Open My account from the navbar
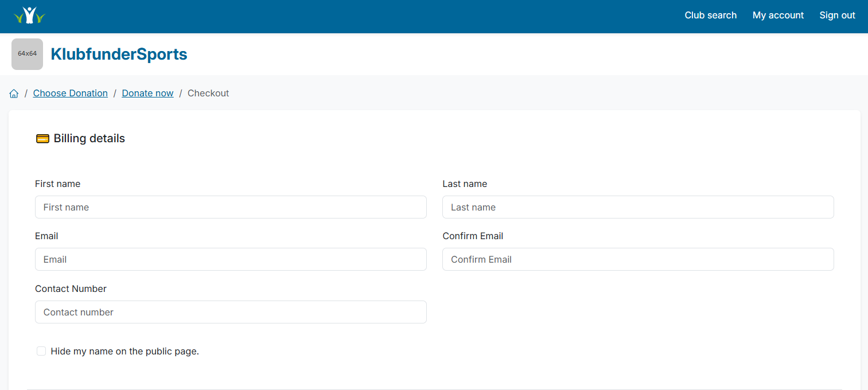 click(x=778, y=15)
